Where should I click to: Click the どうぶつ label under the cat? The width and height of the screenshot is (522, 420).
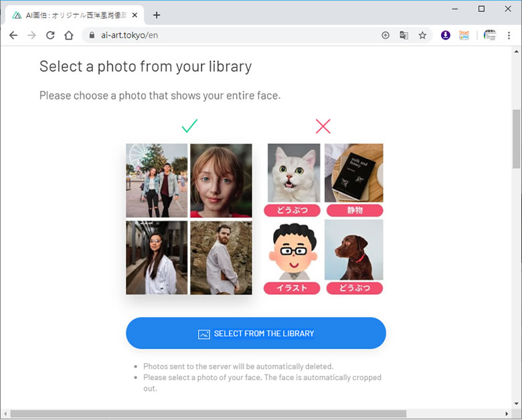292,210
